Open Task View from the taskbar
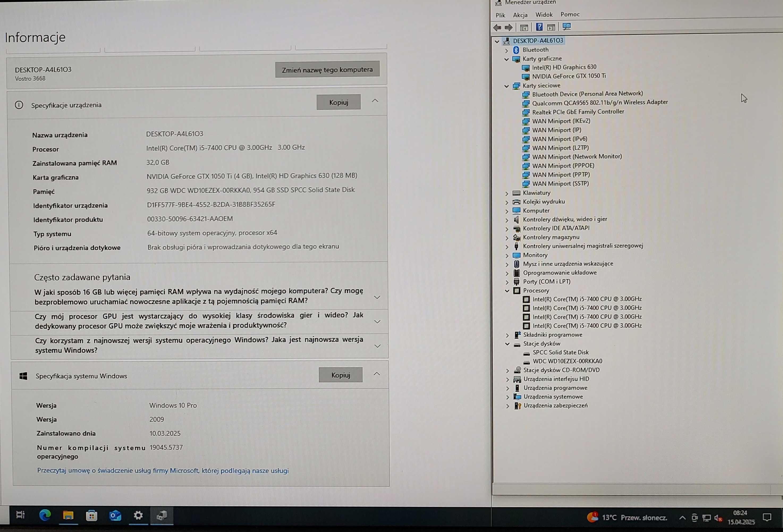 [x=20, y=514]
